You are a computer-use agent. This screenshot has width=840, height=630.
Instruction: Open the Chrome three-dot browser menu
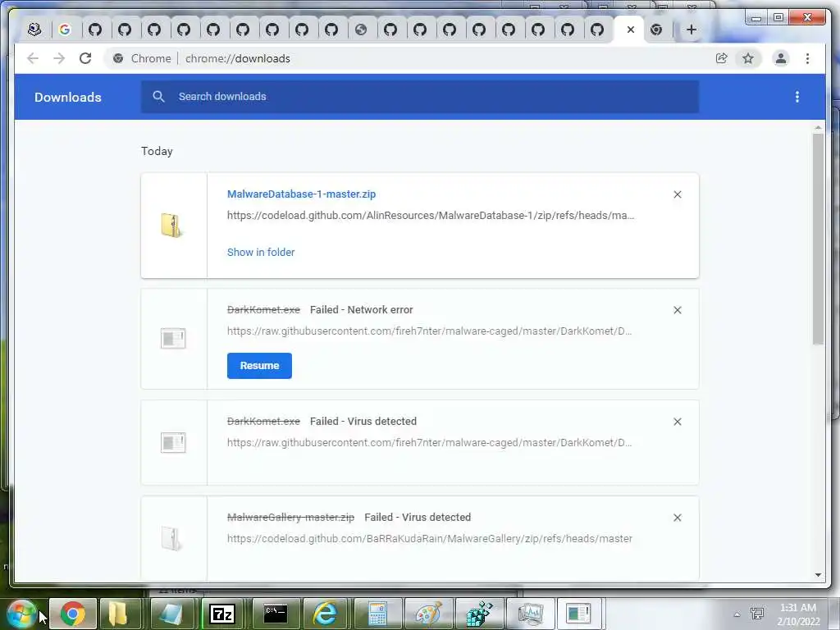807,58
